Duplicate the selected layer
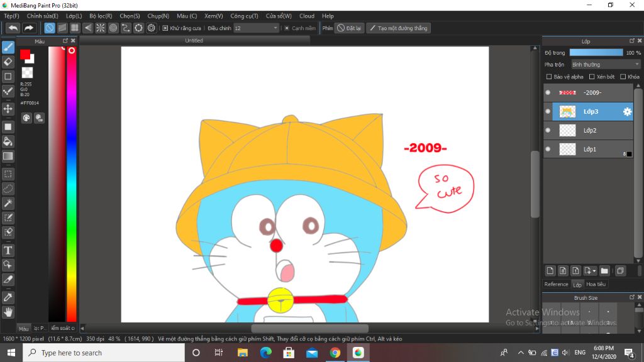This screenshot has height=362, width=644. pyautogui.click(x=620, y=271)
